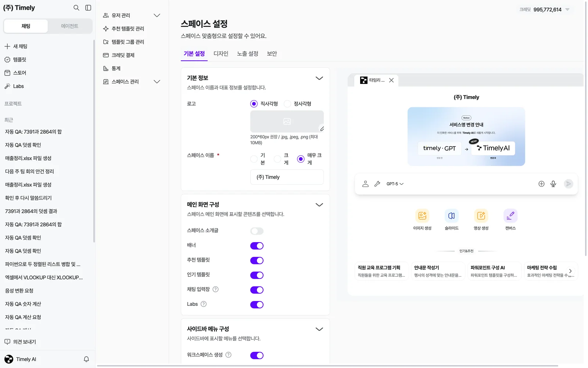
Task: Expand the 유저 관리 menu
Action: click(157, 15)
